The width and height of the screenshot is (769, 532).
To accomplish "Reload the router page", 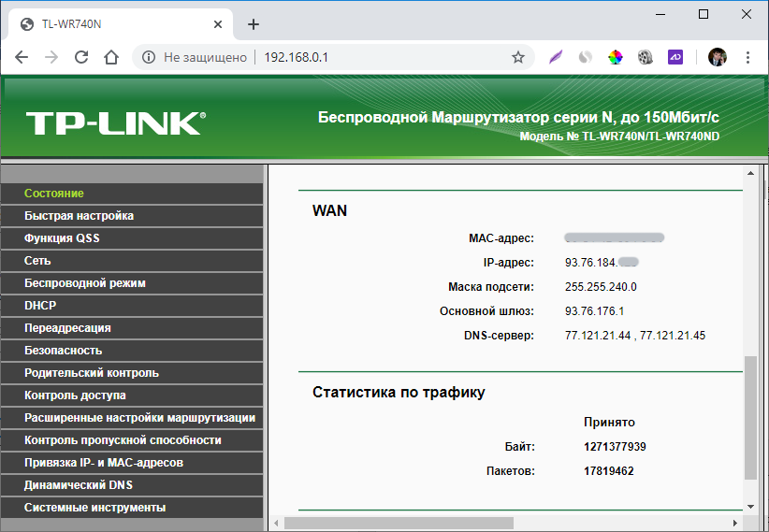I will pos(81,57).
